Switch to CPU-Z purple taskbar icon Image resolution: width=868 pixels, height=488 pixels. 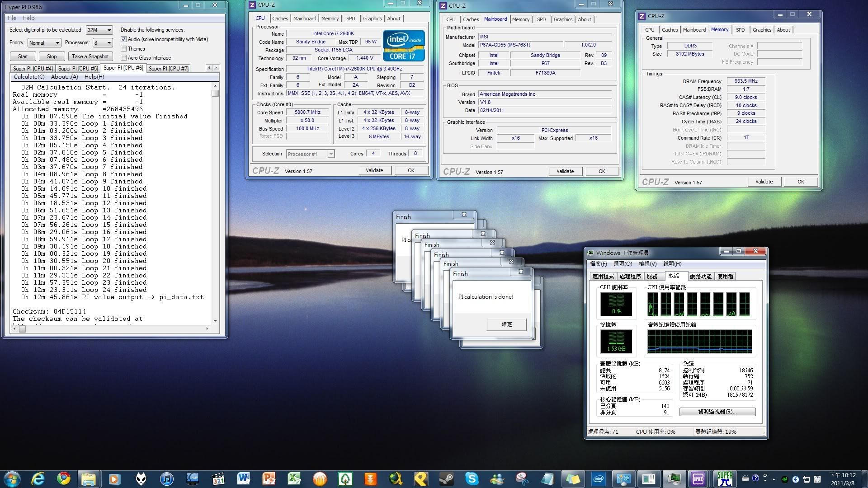[x=698, y=479]
